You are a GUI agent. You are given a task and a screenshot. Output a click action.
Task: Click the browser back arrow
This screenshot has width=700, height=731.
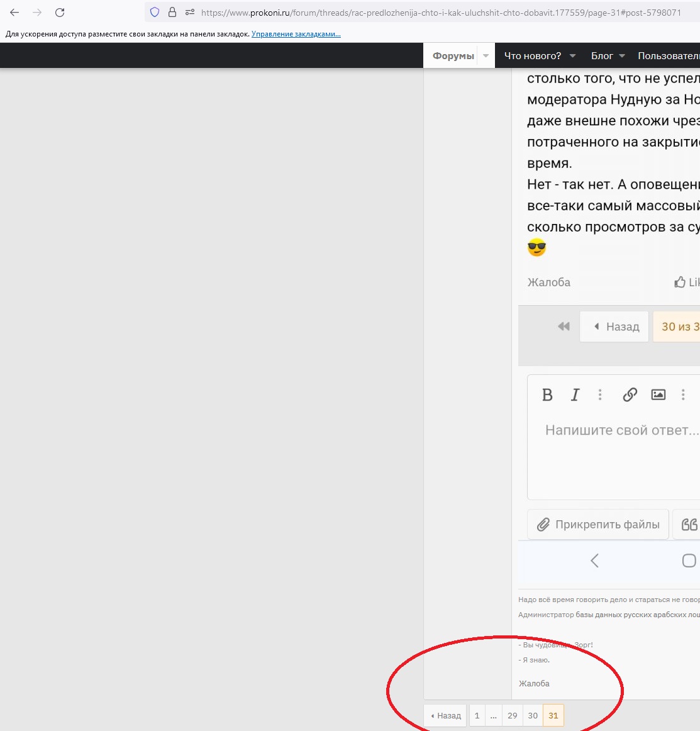[14, 13]
